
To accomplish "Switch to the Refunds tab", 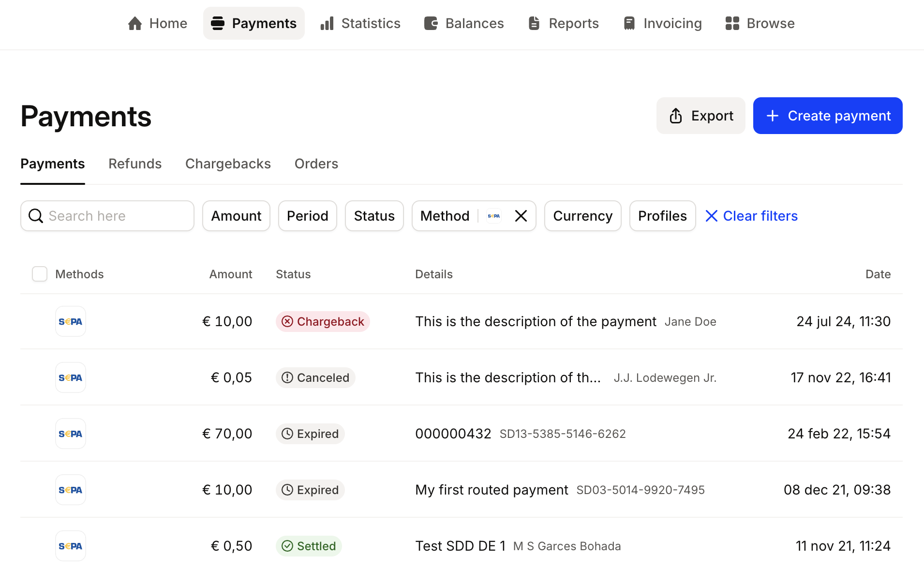I will click(135, 164).
